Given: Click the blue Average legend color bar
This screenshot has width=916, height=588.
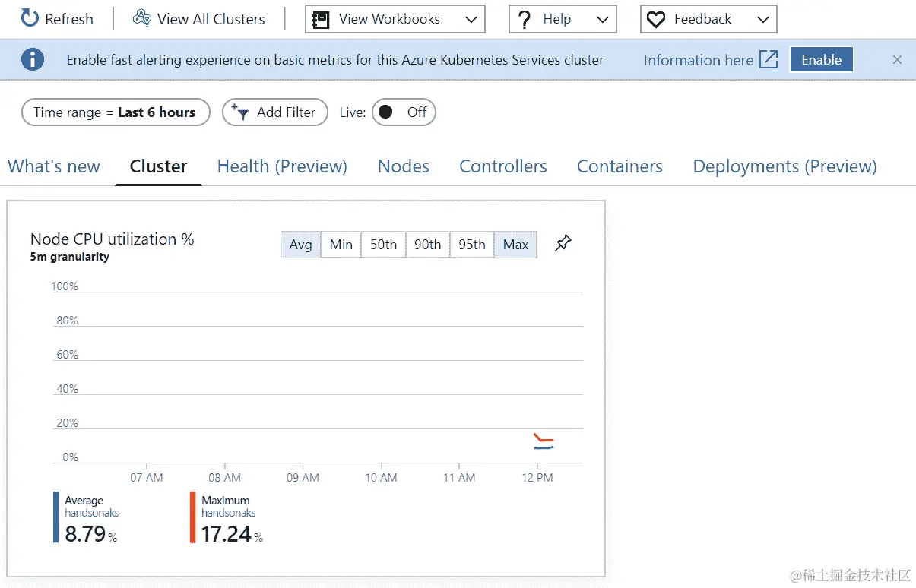Looking at the screenshot, I should (55, 517).
